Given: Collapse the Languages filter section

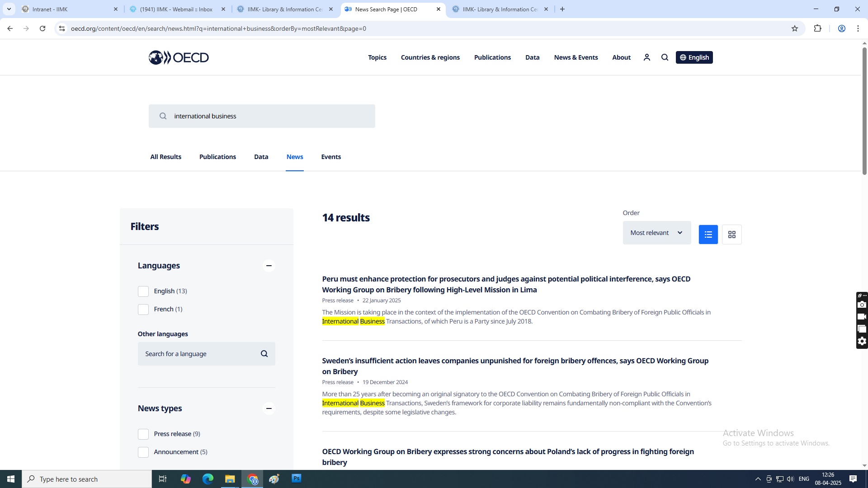Looking at the screenshot, I should tap(269, 266).
